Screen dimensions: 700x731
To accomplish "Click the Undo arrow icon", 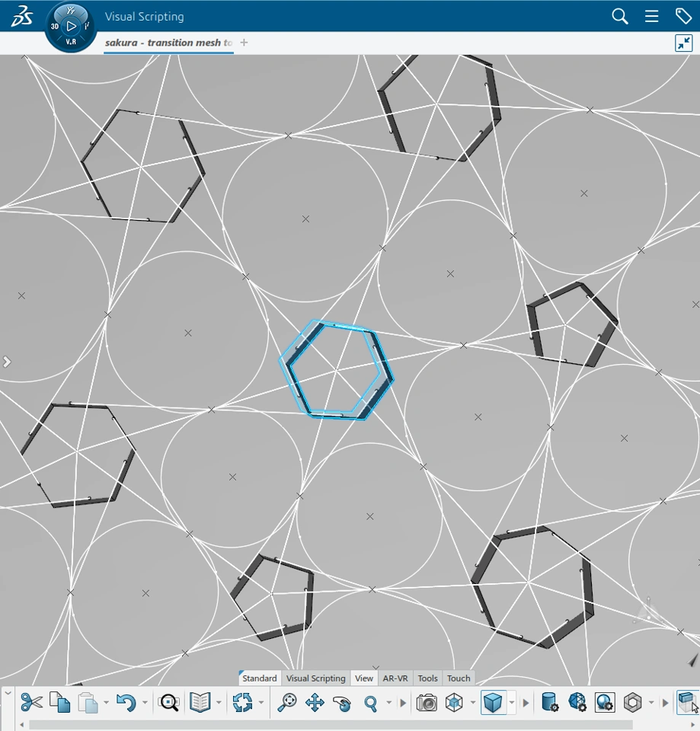I will (126, 703).
